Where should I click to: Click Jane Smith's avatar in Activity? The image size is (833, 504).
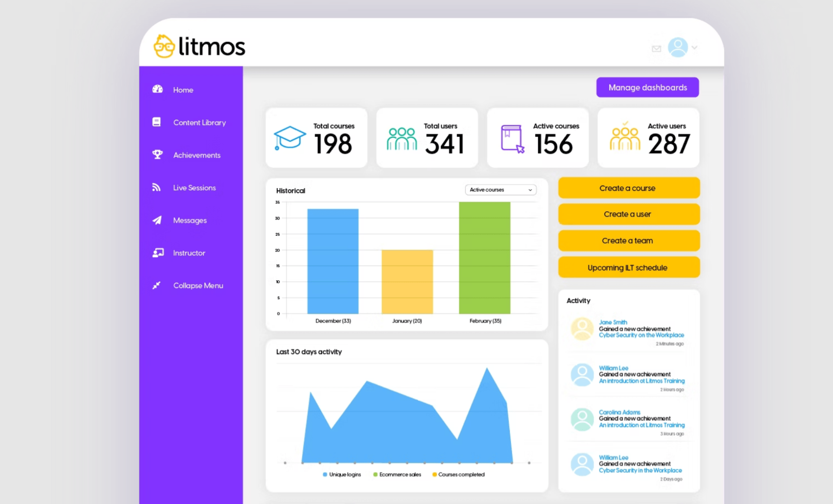pyautogui.click(x=582, y=329)
